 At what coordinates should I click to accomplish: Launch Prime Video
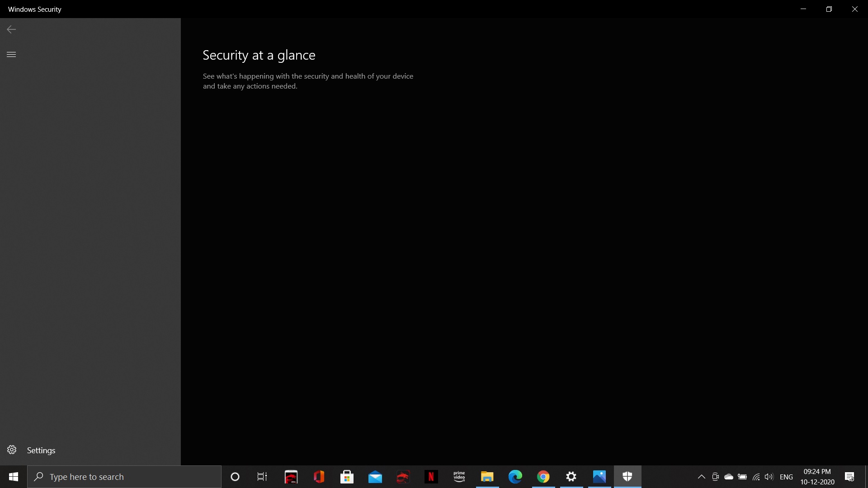tap(459, 477)
